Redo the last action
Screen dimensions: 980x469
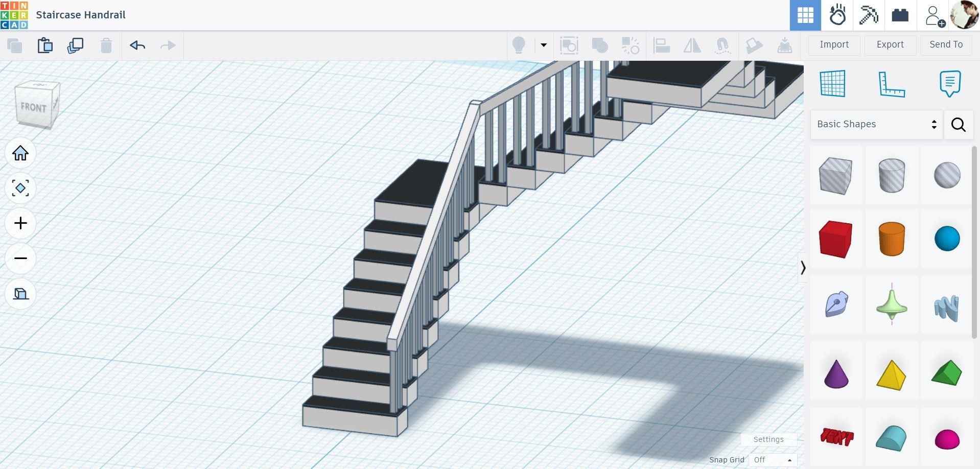(x=168, y=45)
